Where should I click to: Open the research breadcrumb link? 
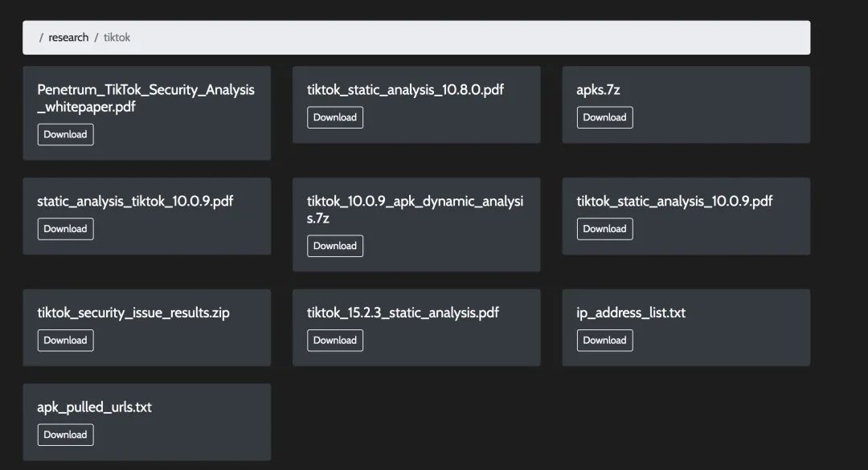(68, 38)
